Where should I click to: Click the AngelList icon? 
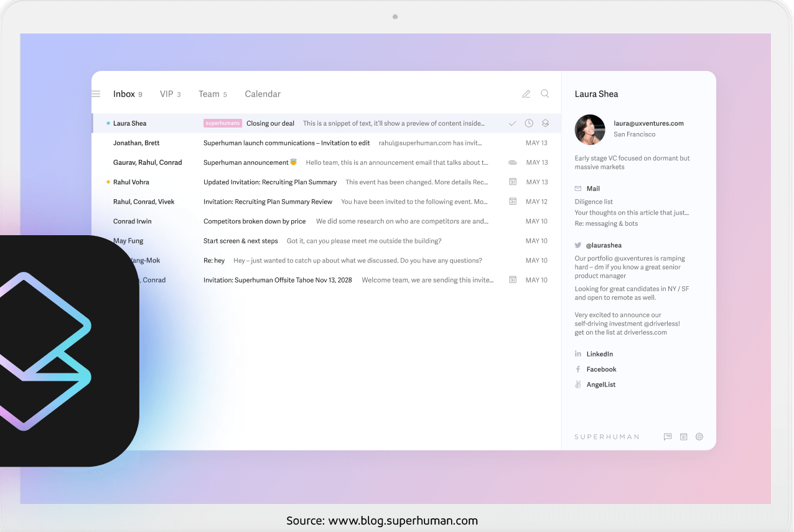(x=578, y=385)
